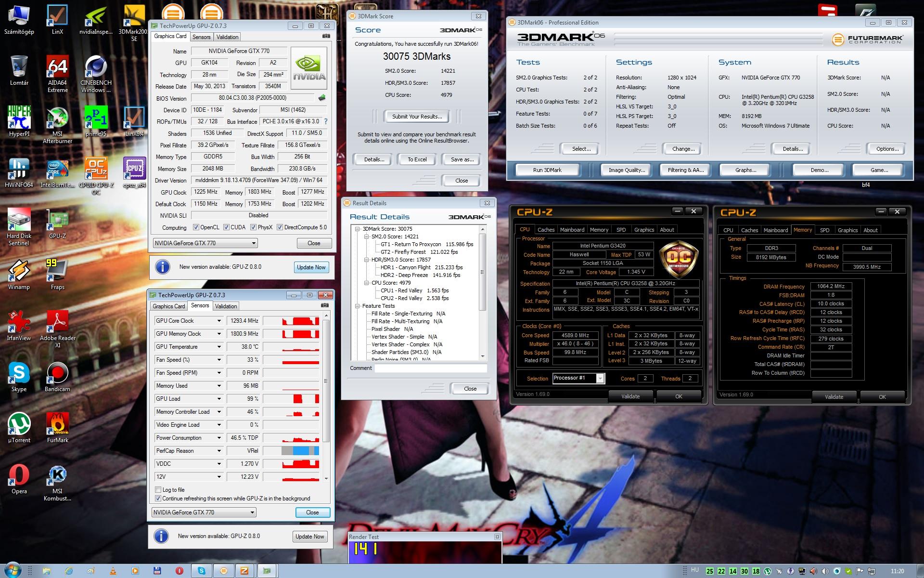
Task: Open the SPD tab in the right CPU-Z window
Action: 824,230
